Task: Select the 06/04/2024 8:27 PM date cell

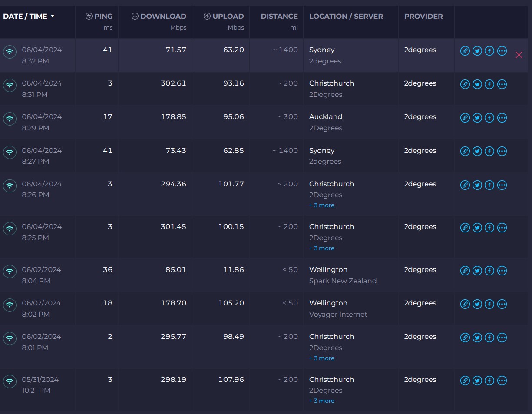Action: 42,156
